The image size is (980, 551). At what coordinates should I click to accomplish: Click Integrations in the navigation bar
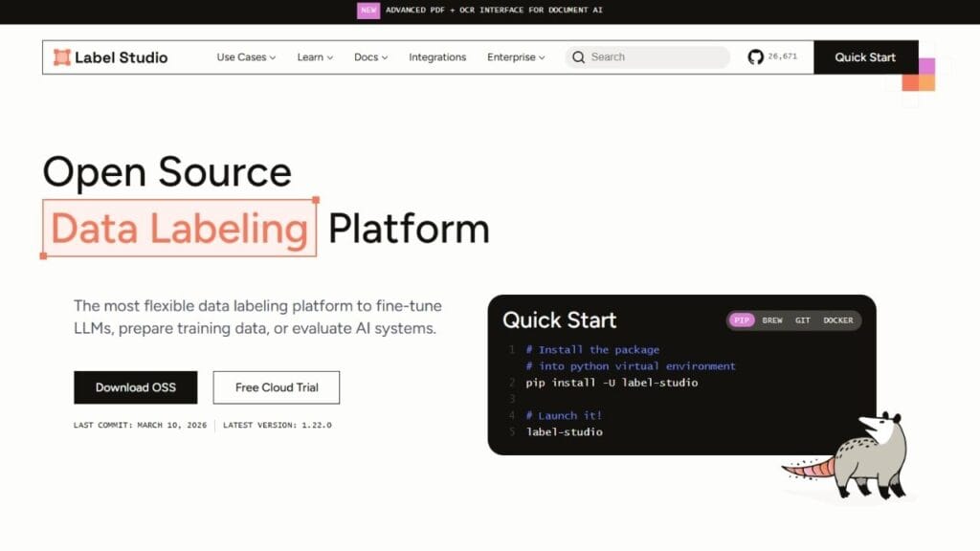tap(437, 57)
